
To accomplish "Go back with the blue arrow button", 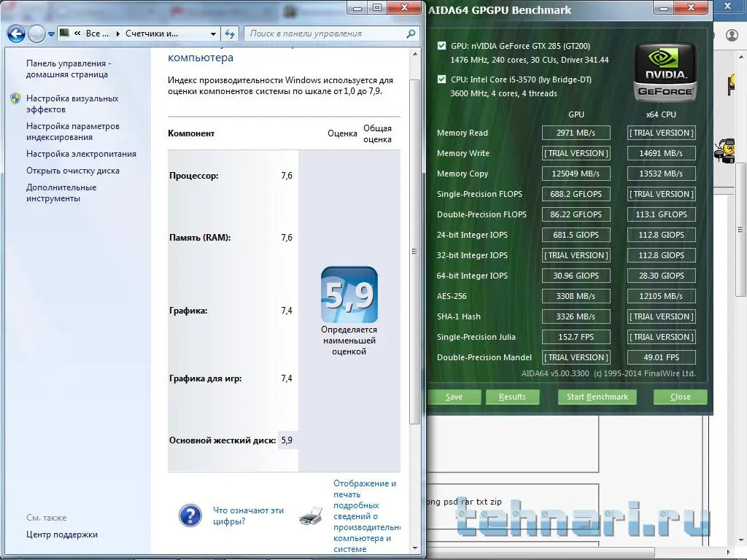I will click(x=16, y=34).
